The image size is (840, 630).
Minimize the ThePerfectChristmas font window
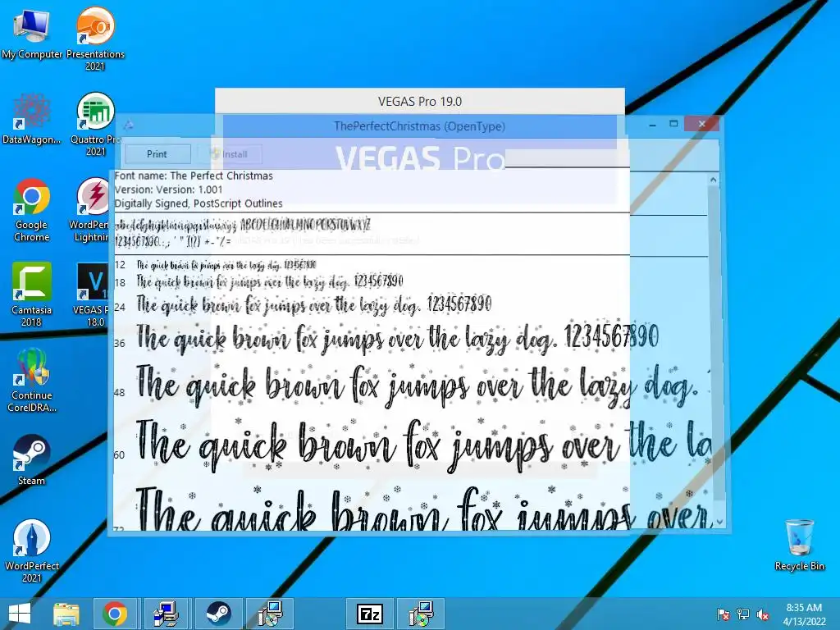pyautogui.click(x=652, y=125)
